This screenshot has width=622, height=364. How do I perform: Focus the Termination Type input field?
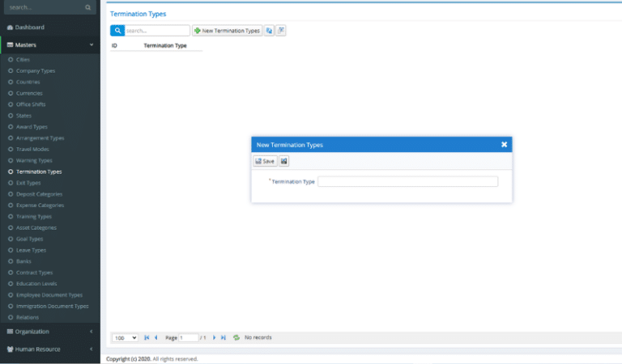tap(408, 181)
